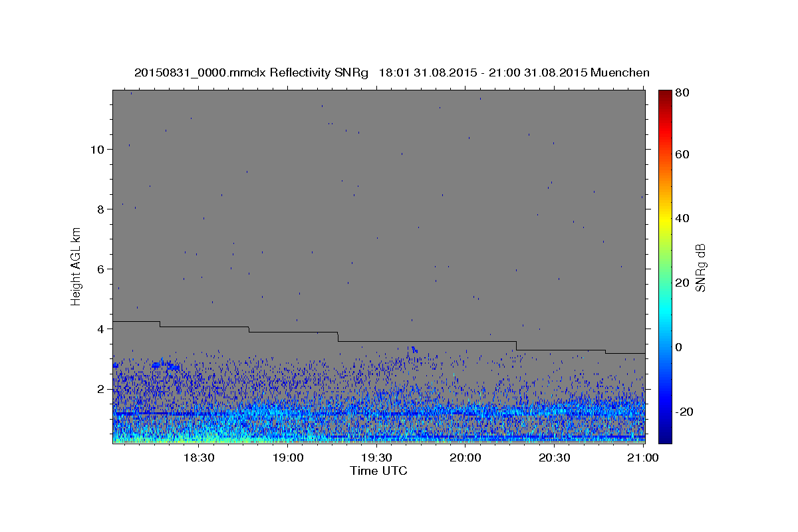Click the 21:00 time tick label
The image size is (798, 532).
click(x=643, y=458)
